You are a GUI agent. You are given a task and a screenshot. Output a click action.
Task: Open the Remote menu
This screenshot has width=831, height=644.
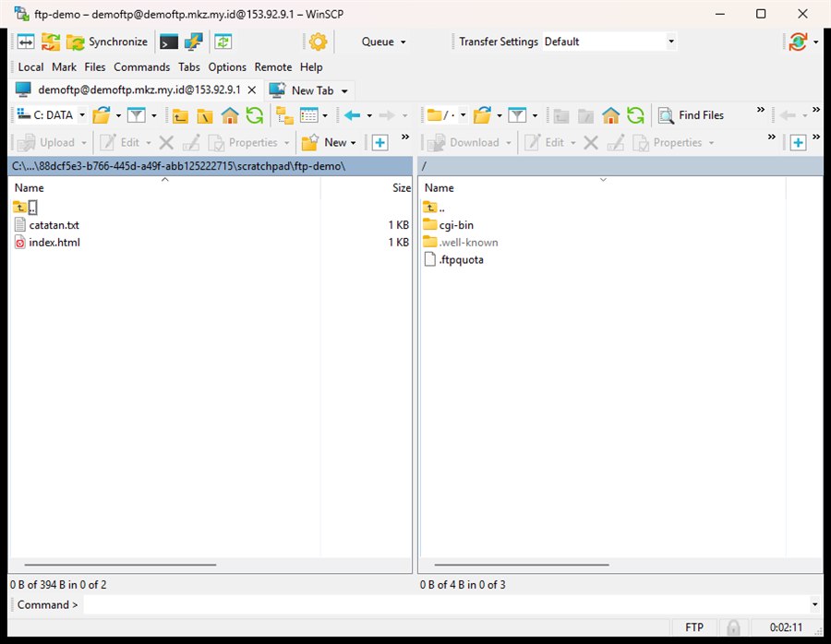tap(273, 66)
